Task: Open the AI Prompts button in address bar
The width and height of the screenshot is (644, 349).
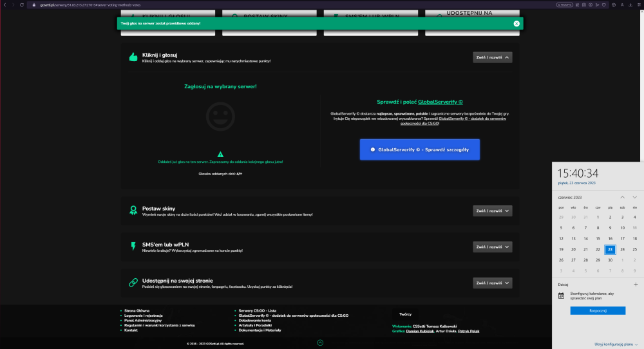Action: coord(565,5)
